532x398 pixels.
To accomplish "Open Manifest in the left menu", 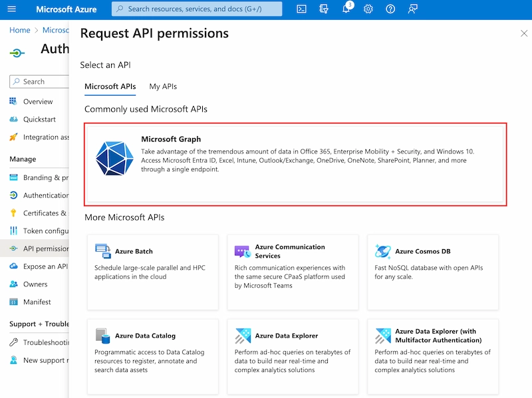I will [x=37, y=302].
